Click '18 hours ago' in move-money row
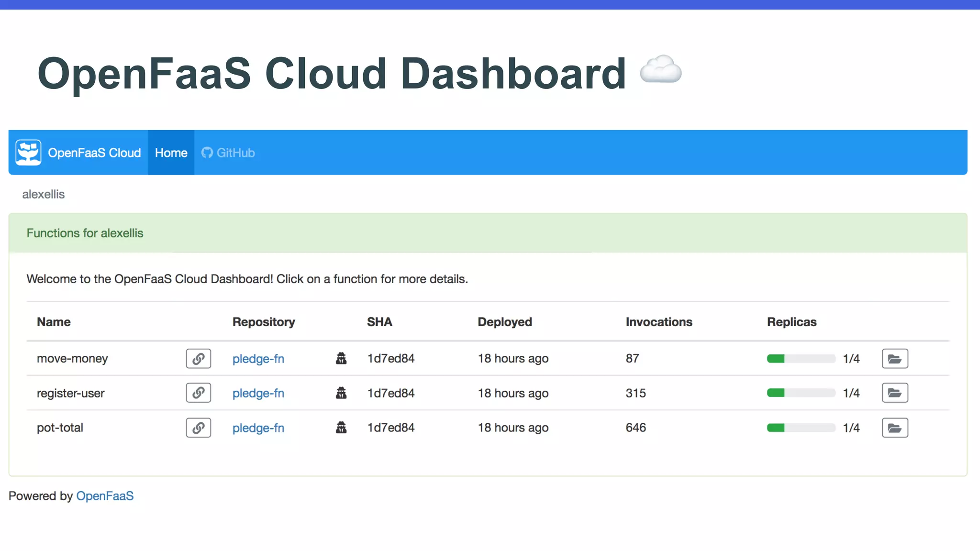 point(513,359)
